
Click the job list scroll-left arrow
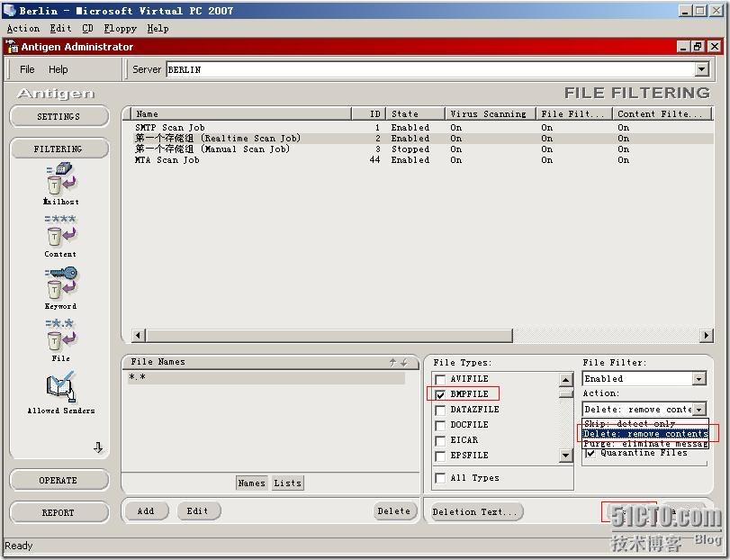tap(139, 335)
